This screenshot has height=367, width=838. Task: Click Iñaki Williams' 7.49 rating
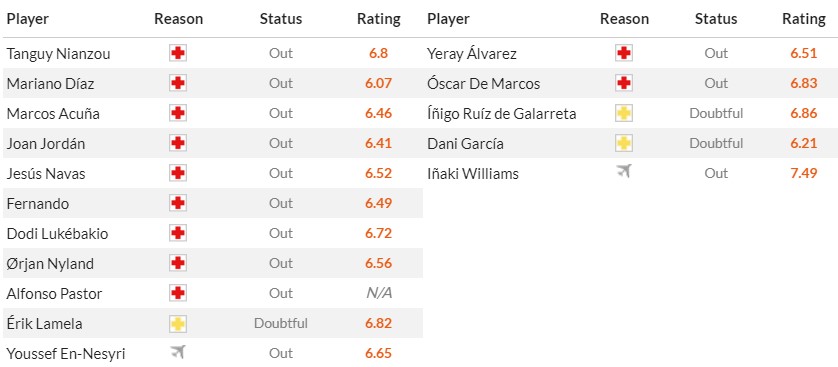(804, 174)
